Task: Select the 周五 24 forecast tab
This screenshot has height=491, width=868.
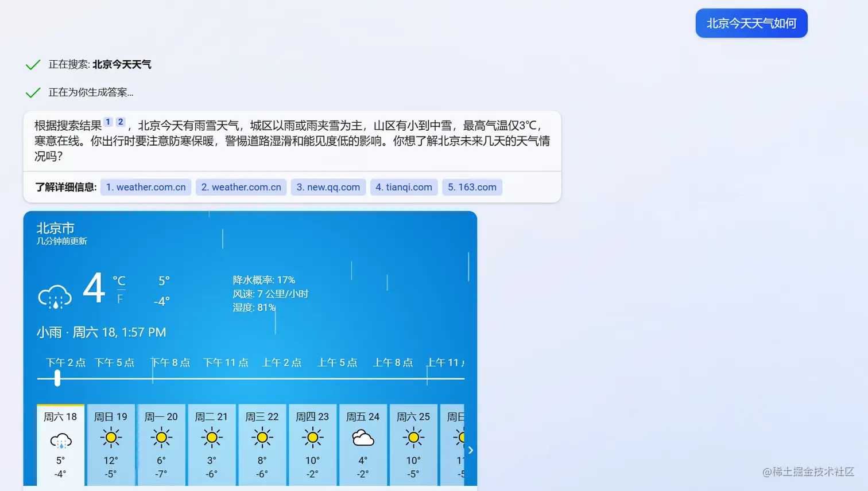Action: pyautogui.click(x=363, y=445)
